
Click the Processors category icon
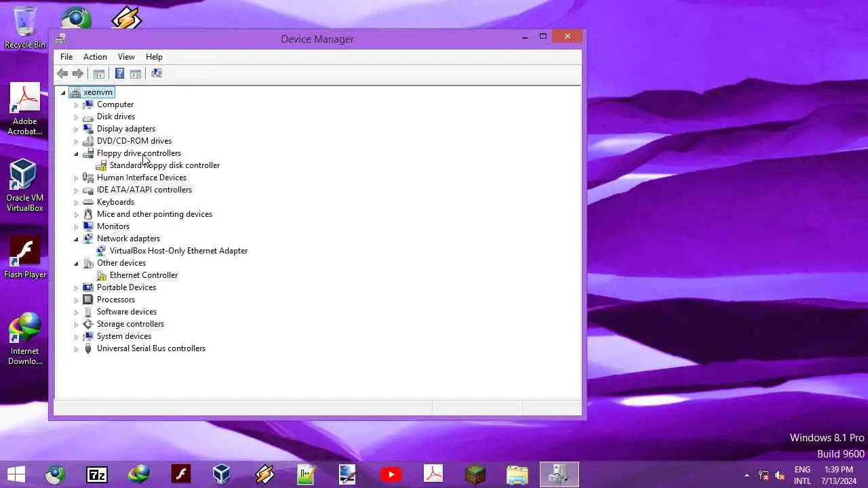88,300
